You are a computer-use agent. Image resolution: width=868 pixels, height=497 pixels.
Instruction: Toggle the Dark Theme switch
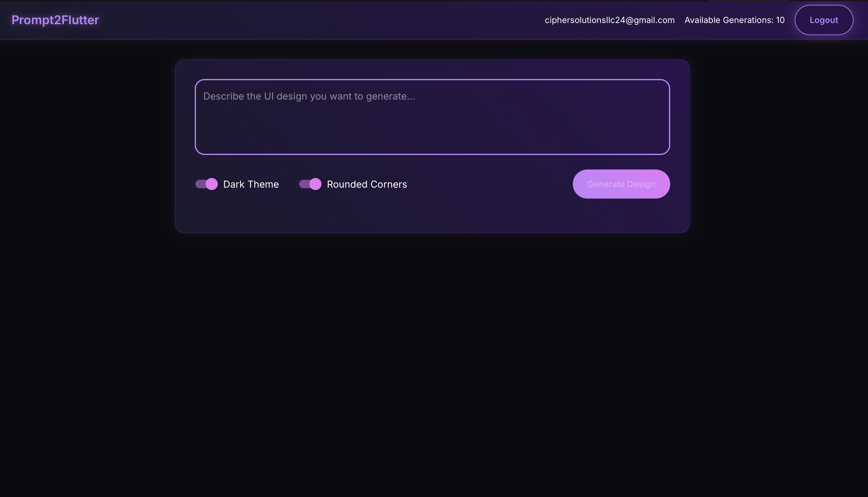pyautogui.click(x=207, y=184)
